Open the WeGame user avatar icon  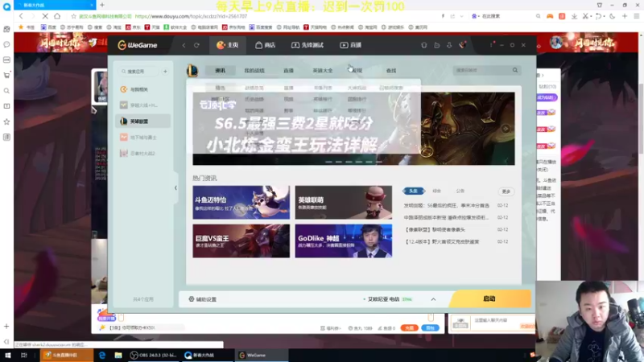coord(462,45)
